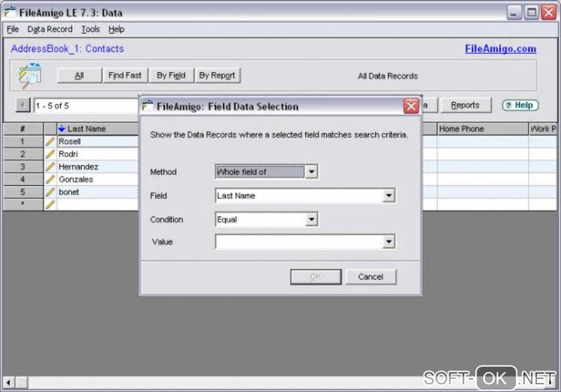Open the Method dropdown arrow
The image size is (561, 392).
(311, 172)
